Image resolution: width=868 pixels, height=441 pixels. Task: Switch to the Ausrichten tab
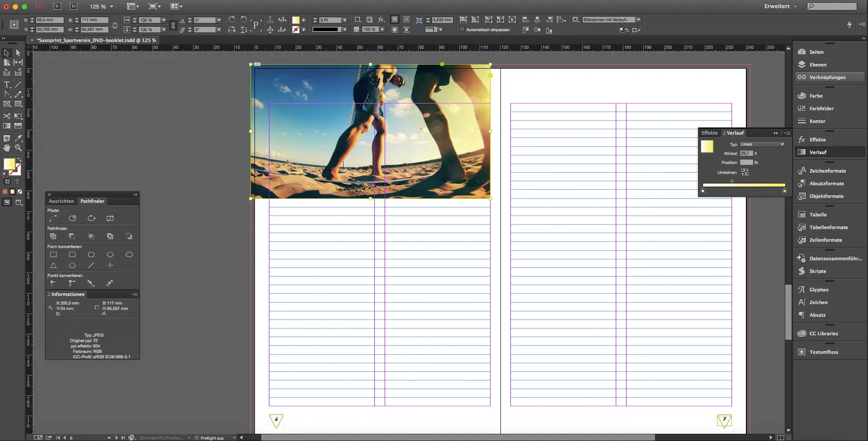pyautogui.click(x=61, y=201)
